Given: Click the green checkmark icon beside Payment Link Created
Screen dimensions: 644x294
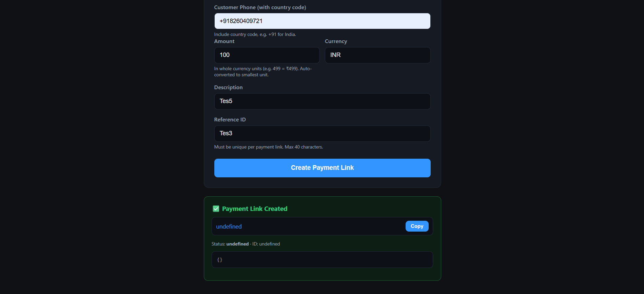Looking at the screenshot, I should pos(216,209).
